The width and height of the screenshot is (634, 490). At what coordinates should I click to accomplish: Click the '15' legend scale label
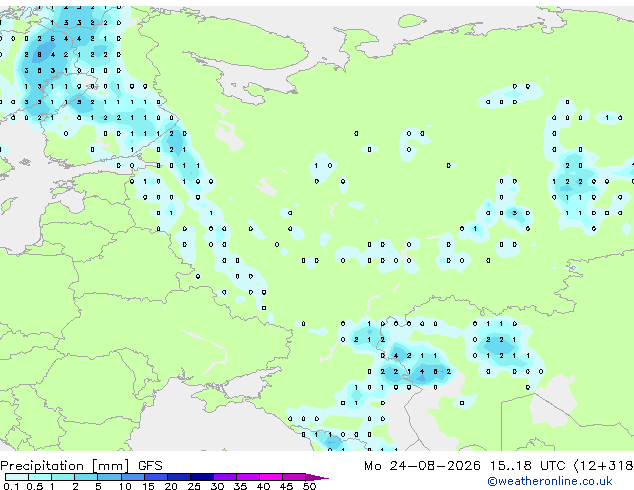point(148,486)
